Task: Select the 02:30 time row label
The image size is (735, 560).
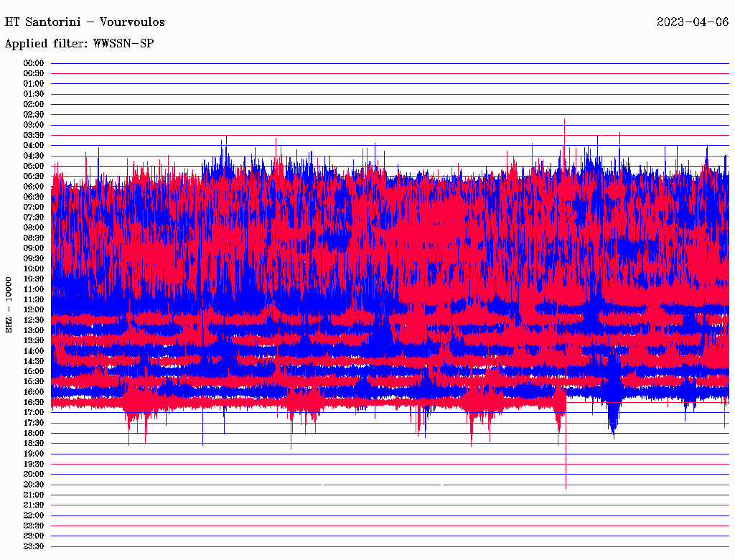Action: [x=34, y=114]
